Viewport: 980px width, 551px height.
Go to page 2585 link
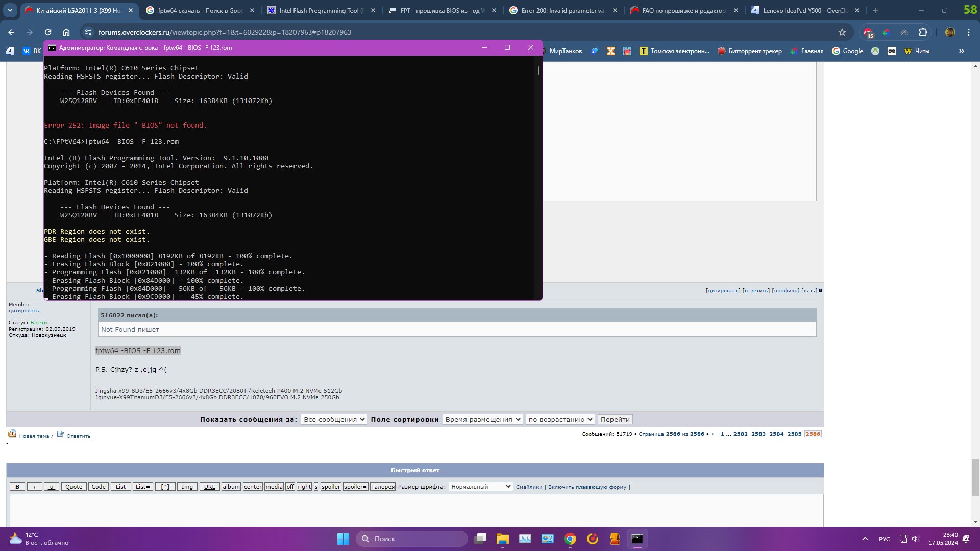tap(794, 434)
